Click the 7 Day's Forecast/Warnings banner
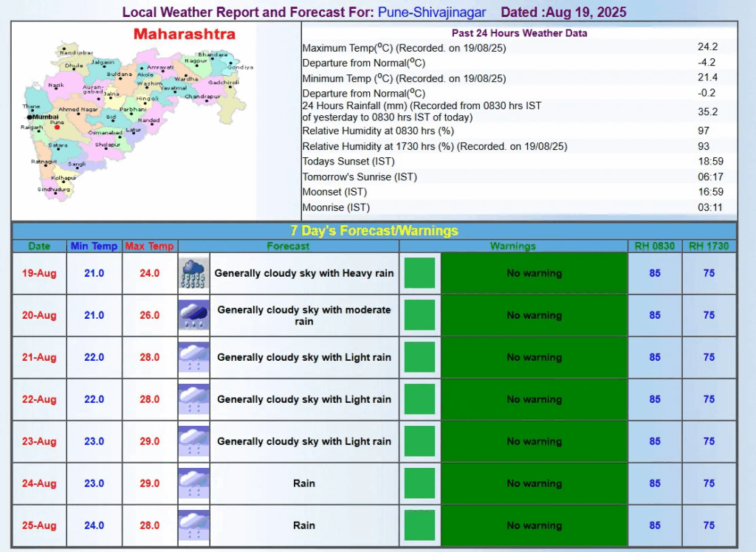This screenshot has height=552, width=756. point(374,230)
